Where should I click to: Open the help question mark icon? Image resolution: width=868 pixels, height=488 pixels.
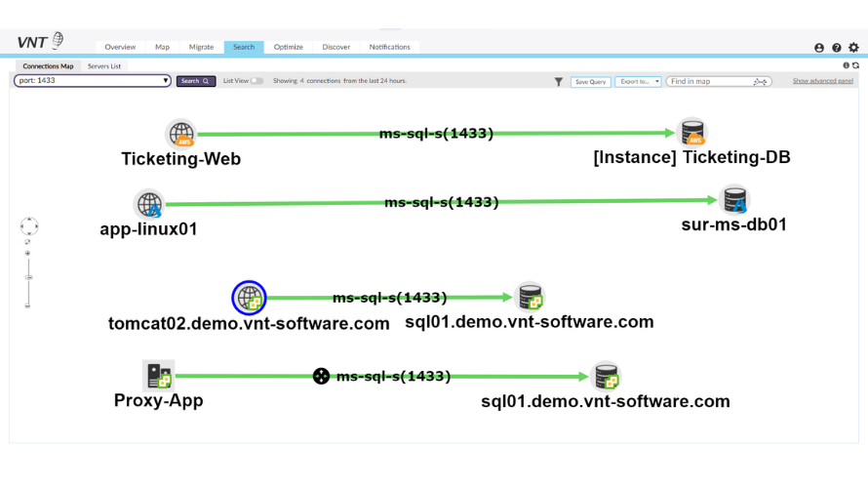point(837,47)
